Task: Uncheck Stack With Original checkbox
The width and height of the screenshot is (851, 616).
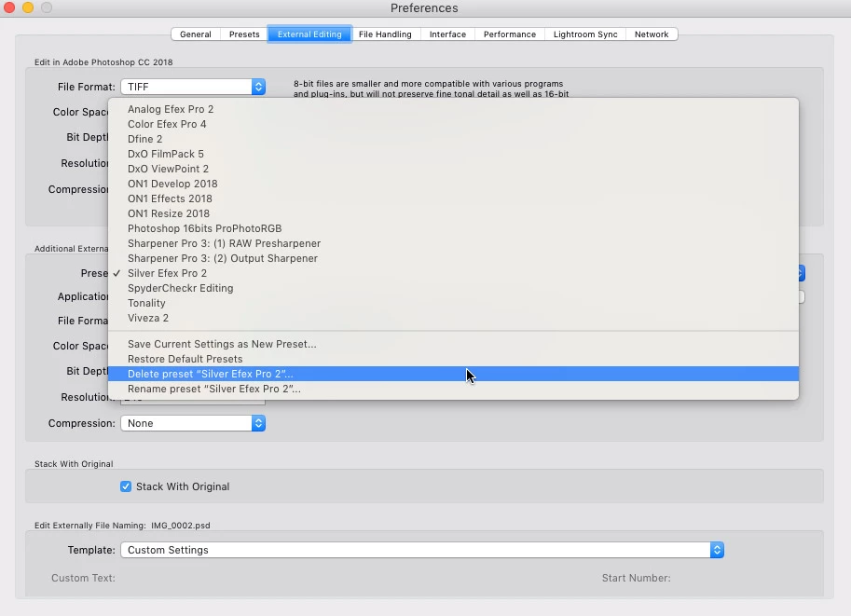Action: [x=126, y=486]
